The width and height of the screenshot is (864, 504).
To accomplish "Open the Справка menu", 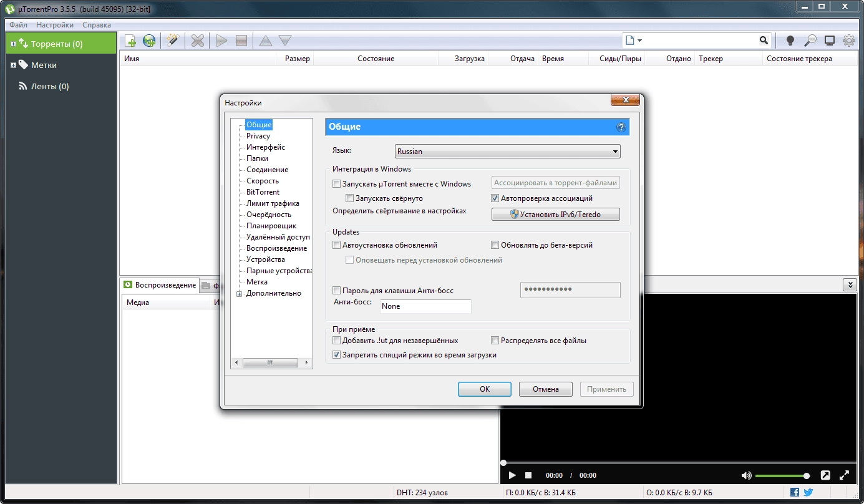I will 97,25.
